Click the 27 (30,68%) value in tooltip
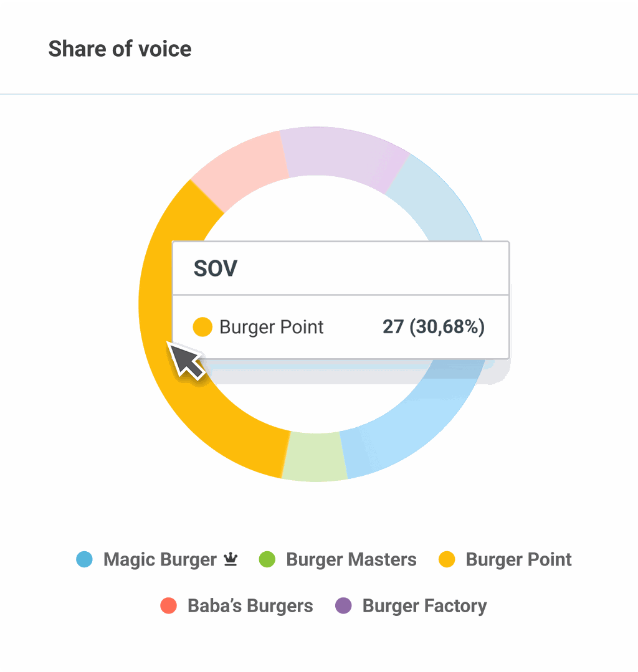 click(433, 327)
